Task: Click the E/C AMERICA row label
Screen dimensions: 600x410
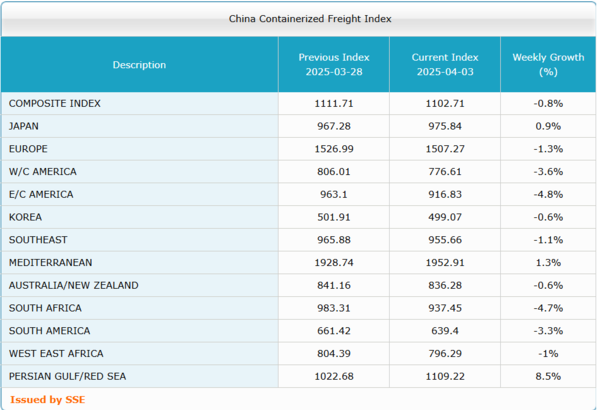Action: pyautogui.click(x=41, y=194)
